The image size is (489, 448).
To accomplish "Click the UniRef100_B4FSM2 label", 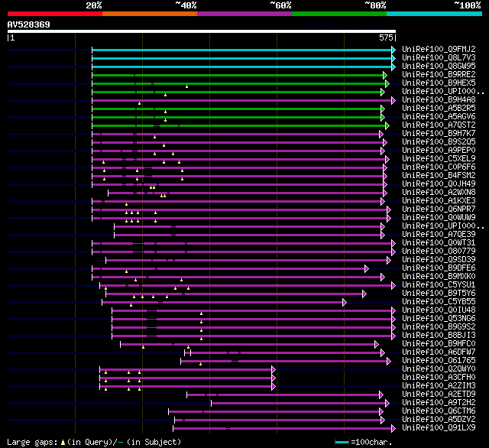I will click(x=439, y=175).
